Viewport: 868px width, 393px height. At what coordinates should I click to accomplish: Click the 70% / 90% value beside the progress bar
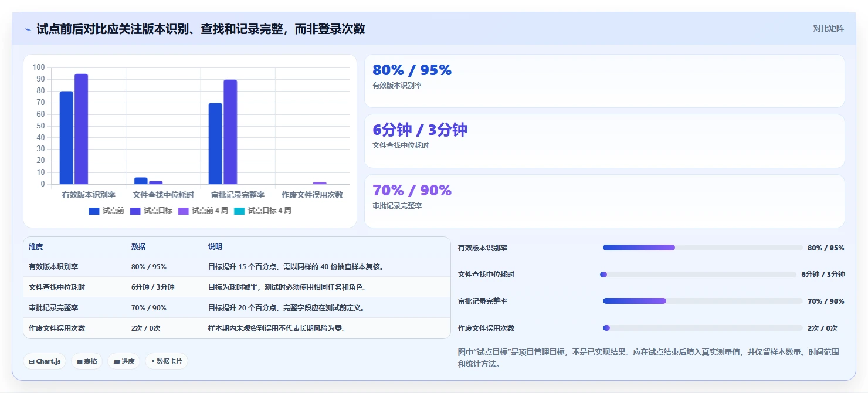pos(826,301)
